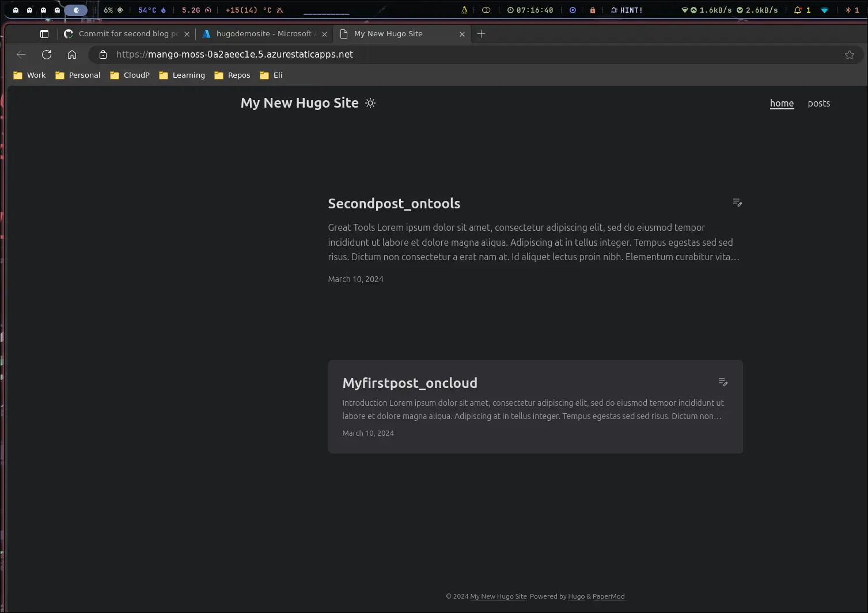
Task: Toggle the light/dark theme sun icon
Action: click(x=370, y=103)
